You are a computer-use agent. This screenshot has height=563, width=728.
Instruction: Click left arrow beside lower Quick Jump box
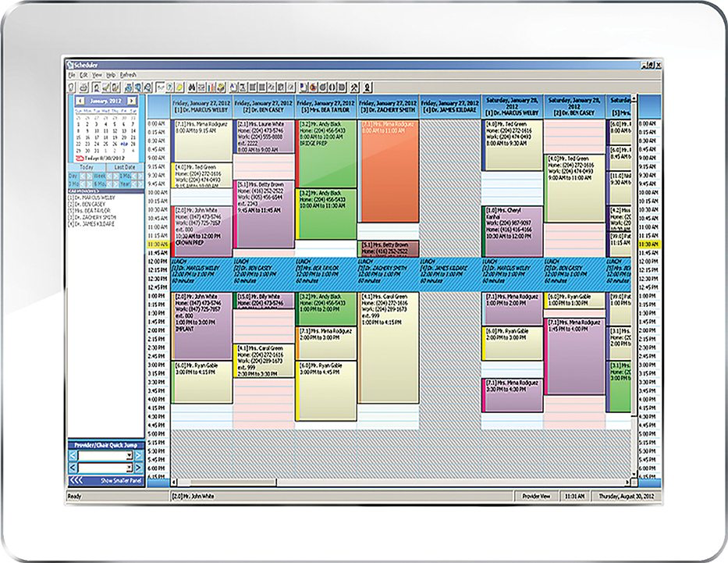point(73,468)
